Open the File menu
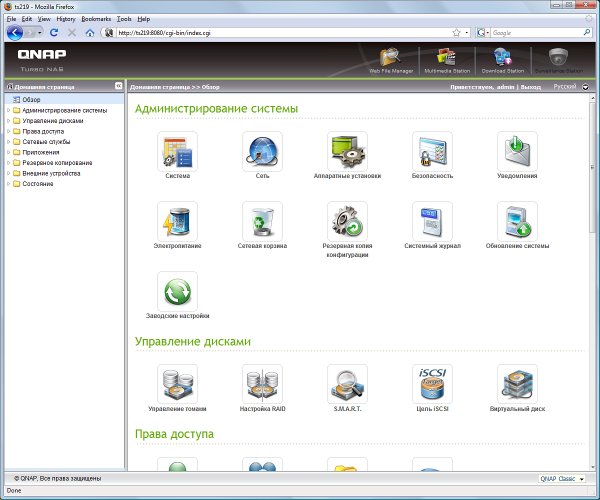This screenshot has width=600, height=500. point(11,19)
